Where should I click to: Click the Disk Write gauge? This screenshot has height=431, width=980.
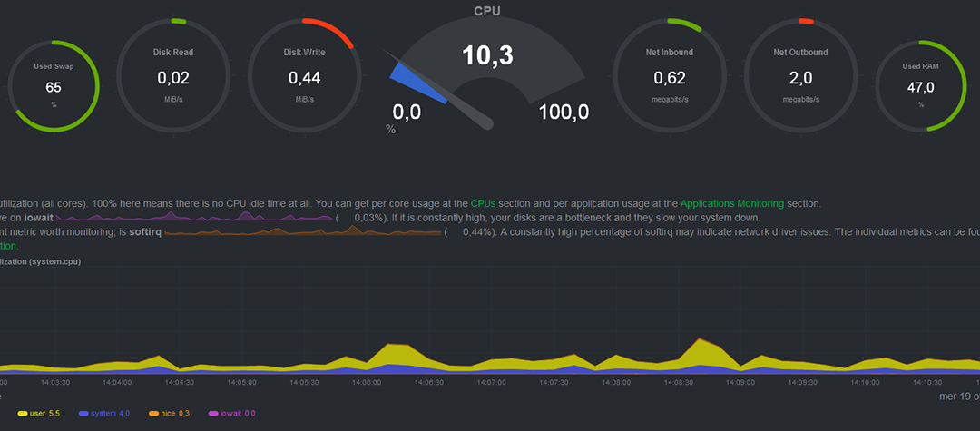coord(304,75)
